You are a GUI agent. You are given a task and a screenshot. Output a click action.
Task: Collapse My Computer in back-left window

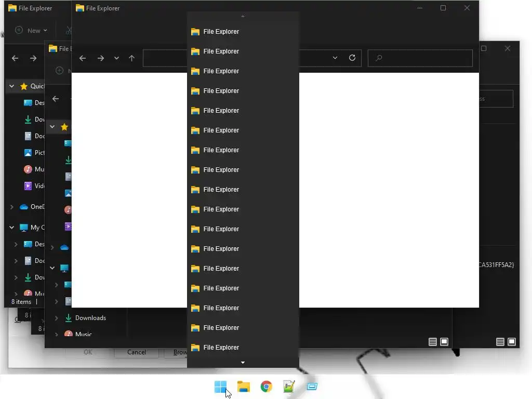tap(11, 228)
